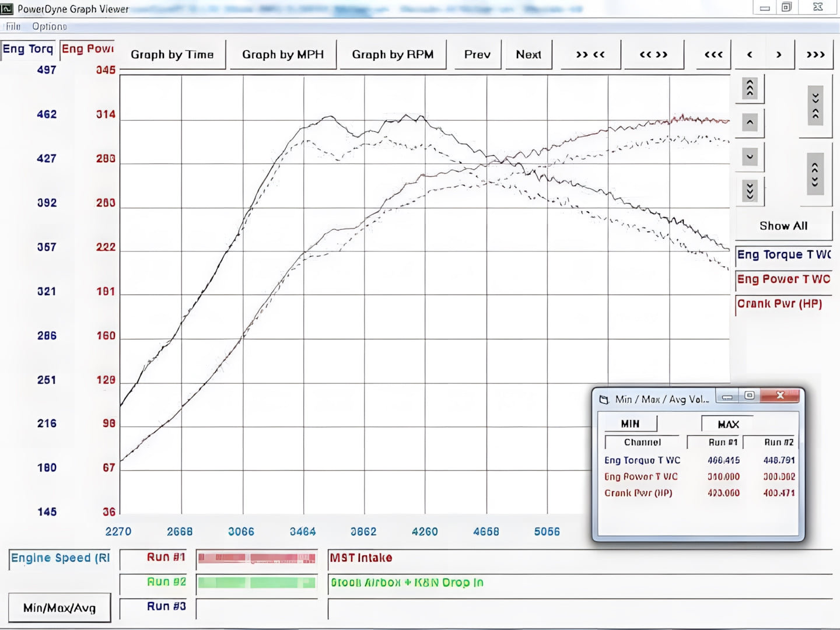Screen dimensions: 840x630
Task: Toggle the "Eng Torque T WC" trace visibility
Action: click(x=784, y=255)
